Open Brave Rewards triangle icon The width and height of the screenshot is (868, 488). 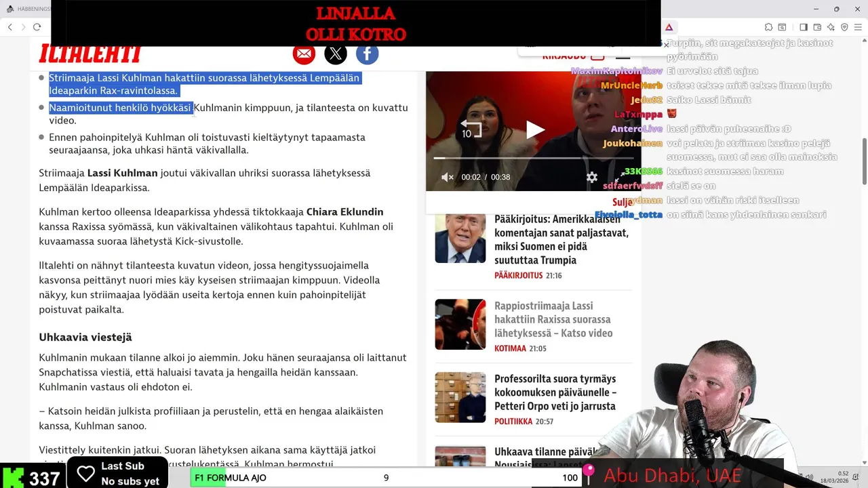point(669,27)
